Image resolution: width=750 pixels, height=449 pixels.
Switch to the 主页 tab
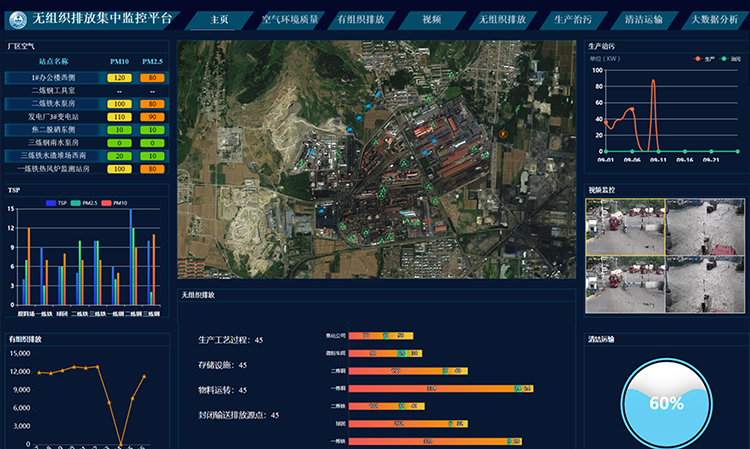(x=220, y=19)
